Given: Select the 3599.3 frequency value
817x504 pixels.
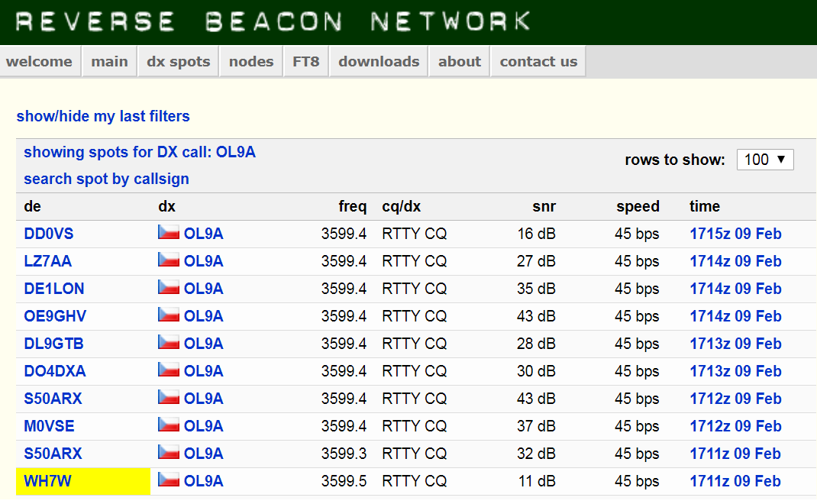Looking at the screenshot, I should (344, 454).
